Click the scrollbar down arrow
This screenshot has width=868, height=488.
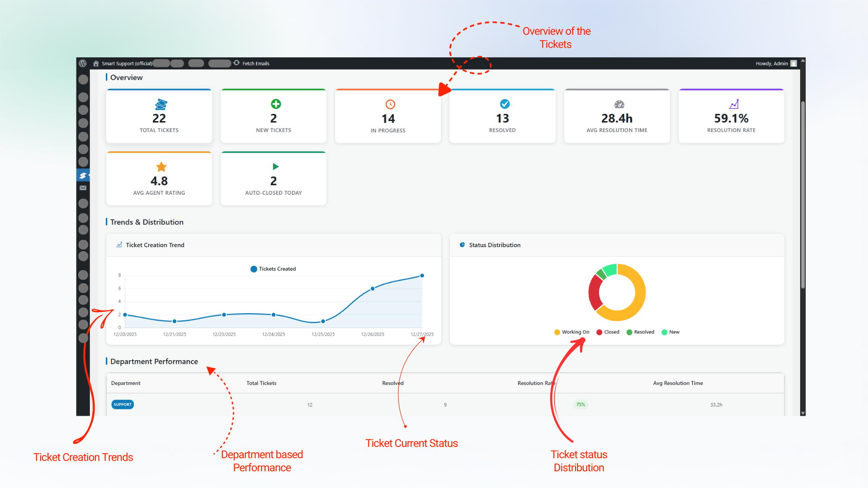point(803,413)
